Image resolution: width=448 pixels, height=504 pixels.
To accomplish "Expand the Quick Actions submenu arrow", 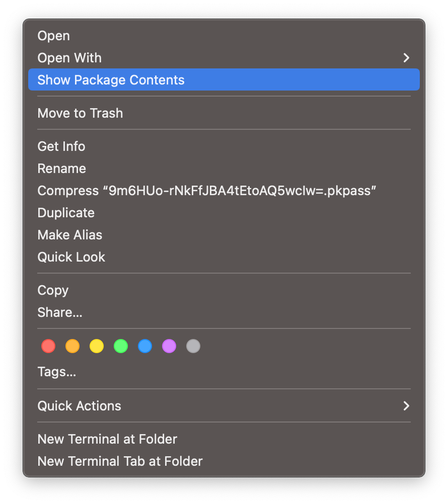I will 406,406.
